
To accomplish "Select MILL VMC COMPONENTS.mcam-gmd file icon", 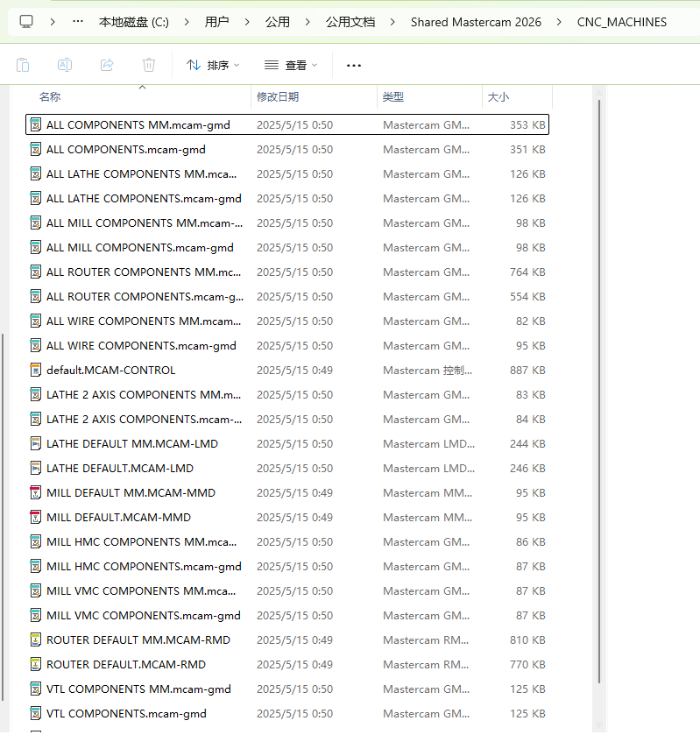I will (35, 615).
